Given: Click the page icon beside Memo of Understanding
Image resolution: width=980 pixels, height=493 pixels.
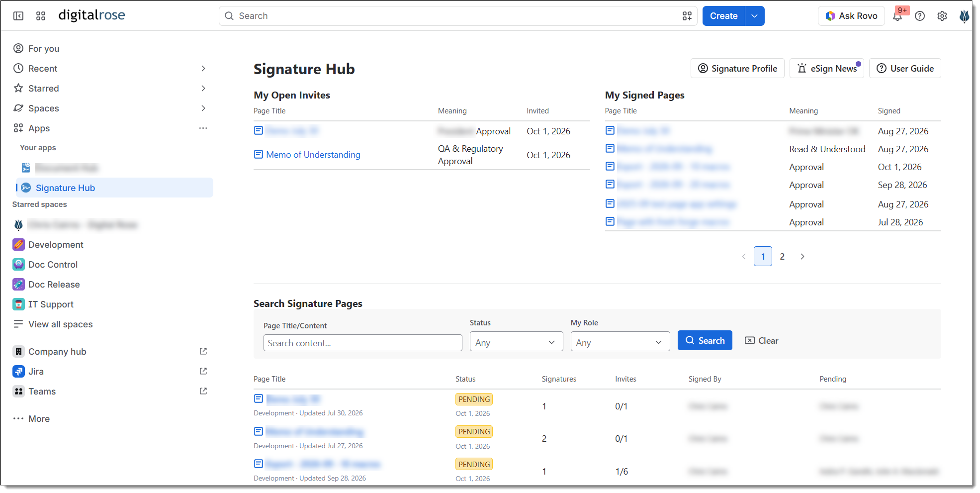Looking at the screenshot, I should point(259,154).
